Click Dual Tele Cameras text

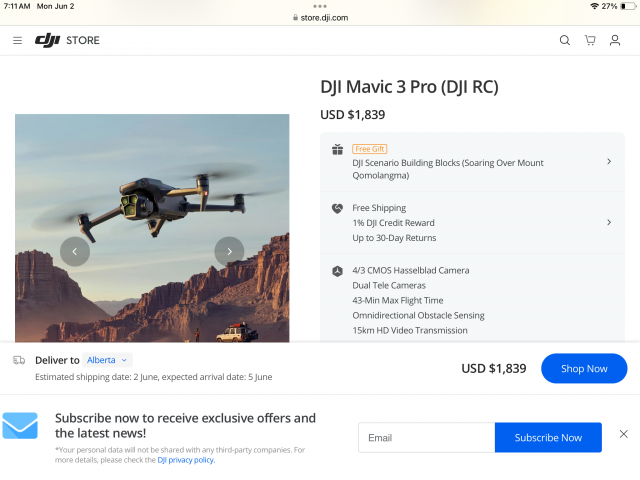pos(389,285)
